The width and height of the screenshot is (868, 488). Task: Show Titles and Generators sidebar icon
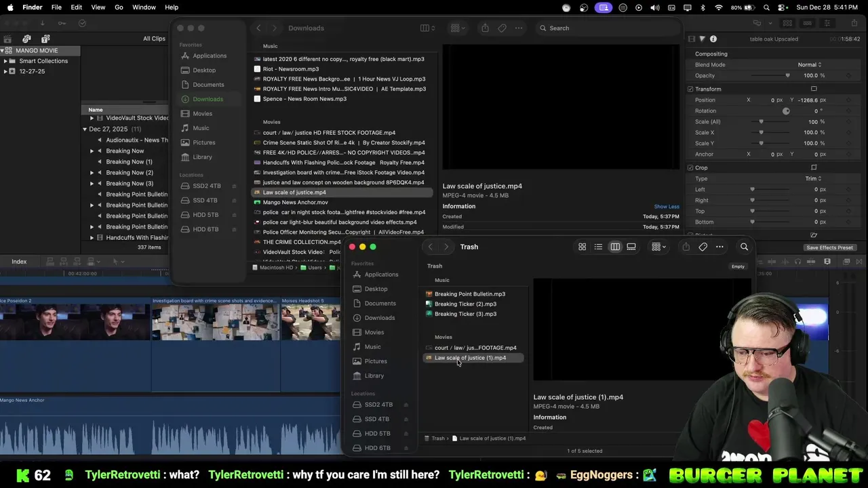pos(45,39)
